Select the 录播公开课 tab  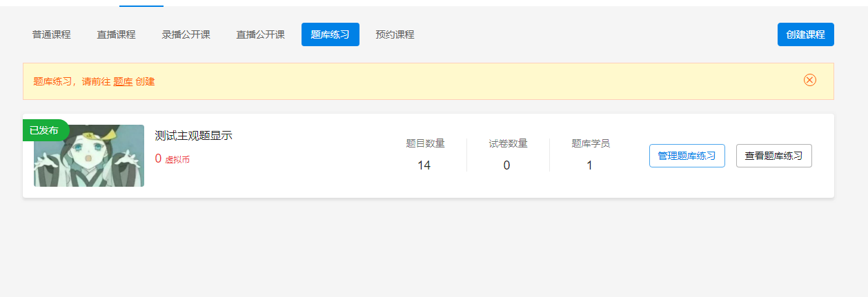click(186, 34)
